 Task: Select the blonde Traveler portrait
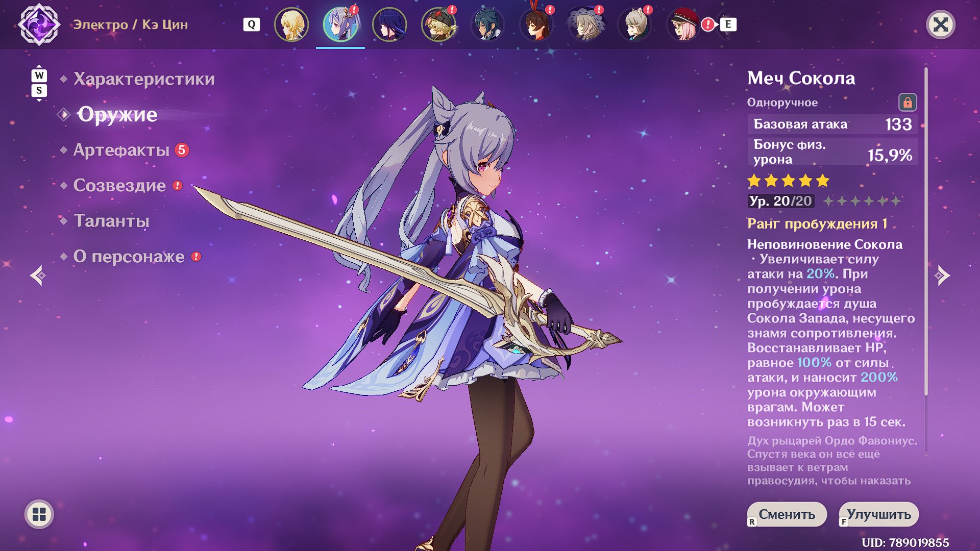pos(291,24)
